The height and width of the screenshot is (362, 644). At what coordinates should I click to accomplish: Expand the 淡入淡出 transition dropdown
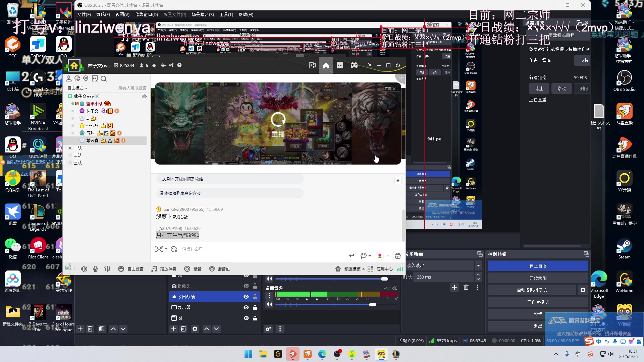point(478,265)
